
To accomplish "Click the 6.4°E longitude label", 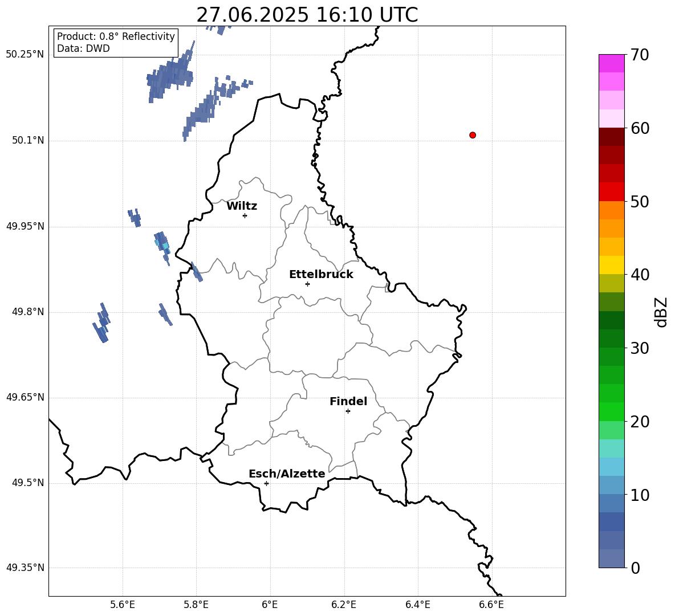I will (x=417, y=605).
